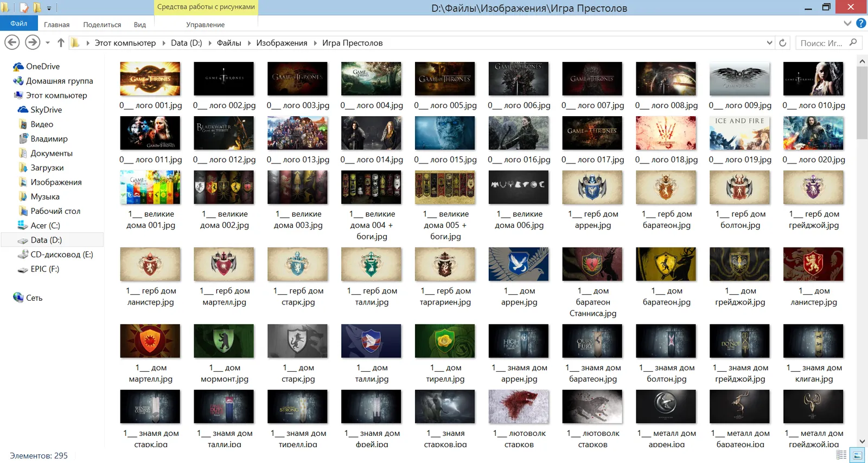Select CD-дисковод (E:) in sidebar
Image resolution: width=868 pixels, height=463 pixels.
61,254
